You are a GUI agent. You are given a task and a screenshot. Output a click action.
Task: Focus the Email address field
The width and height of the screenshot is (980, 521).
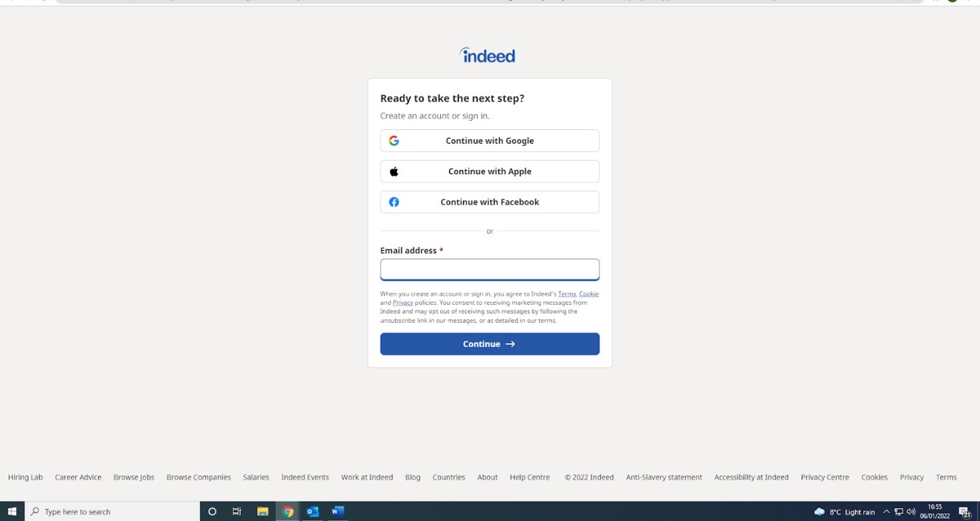(489, 269)
